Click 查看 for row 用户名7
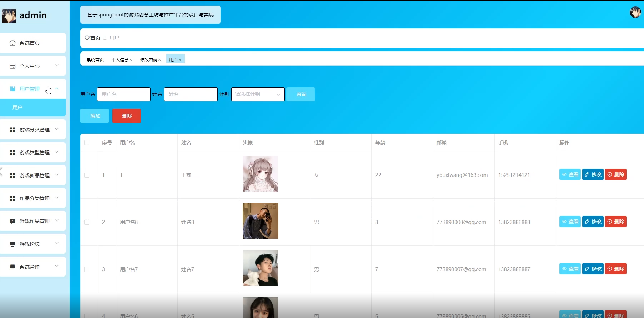Viewport: 644px width, 318px height. pyautogui.click(x=570, y=269)
